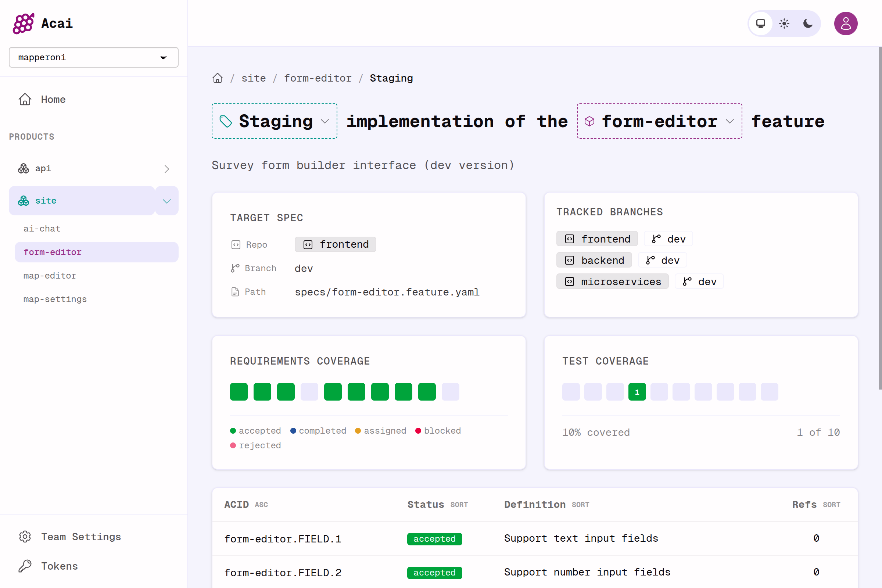Open the form-editor feature dropdown

(x=731, y=121)
